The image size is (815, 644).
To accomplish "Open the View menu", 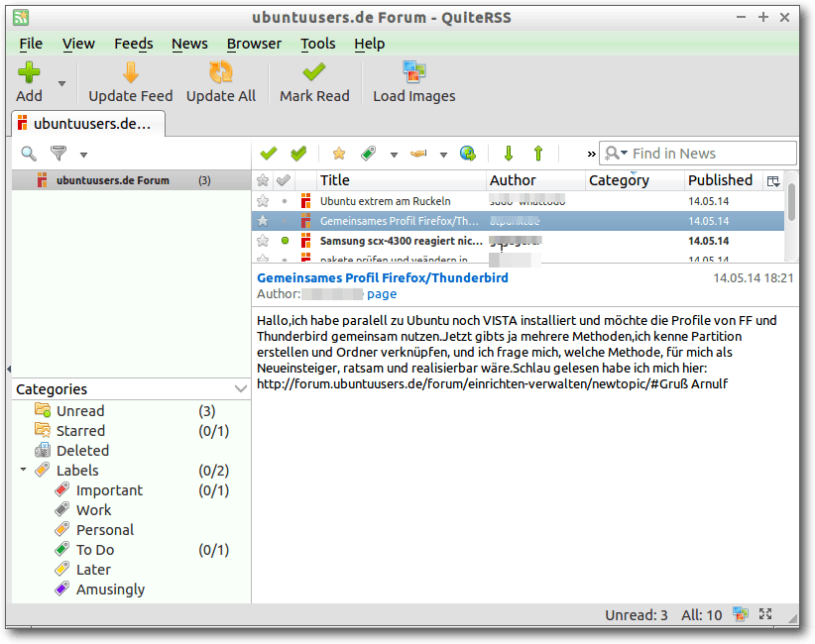I will [78, 44].
